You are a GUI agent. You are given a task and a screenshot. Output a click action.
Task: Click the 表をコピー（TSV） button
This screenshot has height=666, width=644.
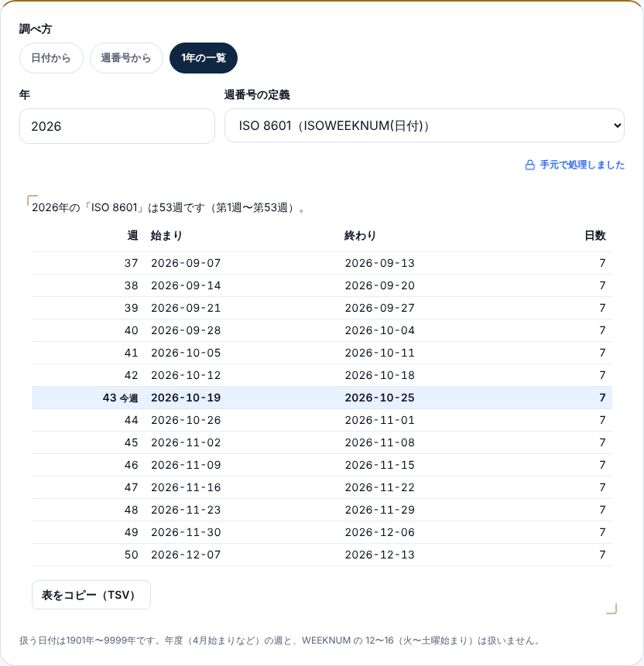coord(91,595)
